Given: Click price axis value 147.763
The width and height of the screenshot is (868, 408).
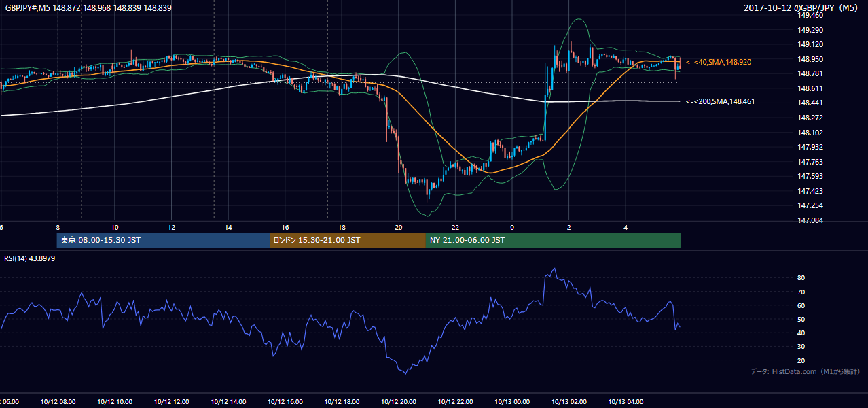Looking at the screenshot, I should click(x=810, y=162).
